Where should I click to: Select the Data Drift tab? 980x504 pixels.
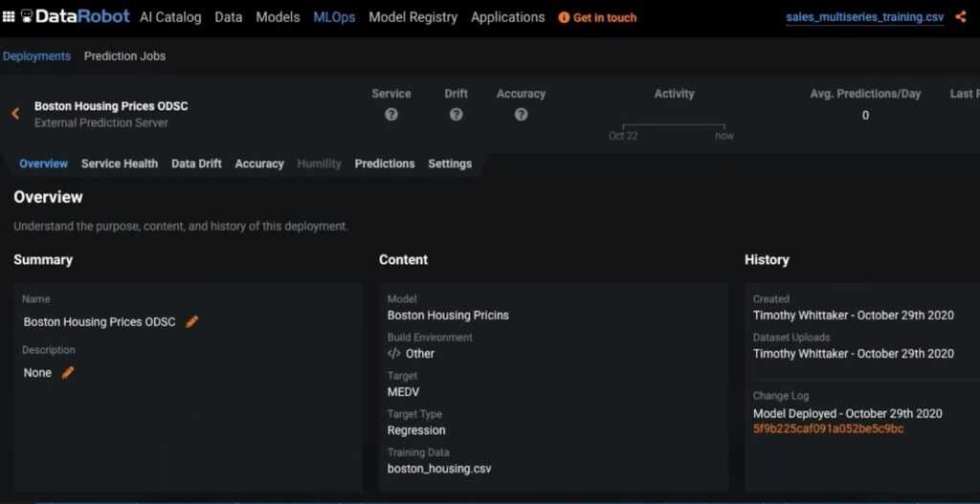[197, 164]
